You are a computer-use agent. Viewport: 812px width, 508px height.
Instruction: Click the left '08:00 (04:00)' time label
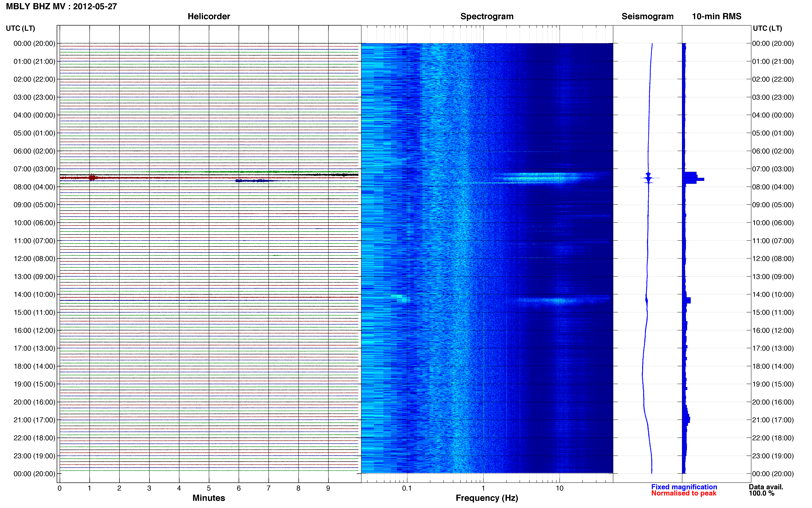[x=34, y=187]
